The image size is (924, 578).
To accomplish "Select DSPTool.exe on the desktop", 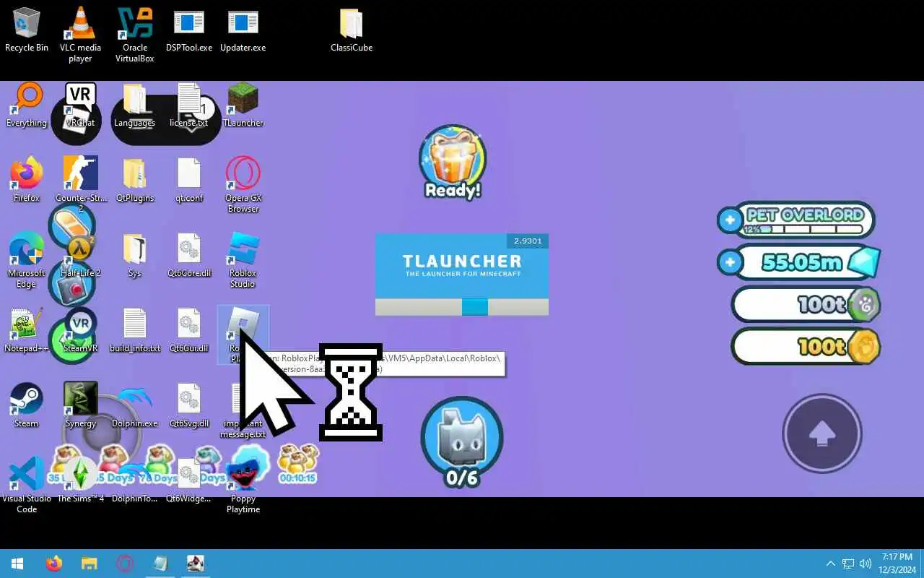I will [x=189, y=30].
